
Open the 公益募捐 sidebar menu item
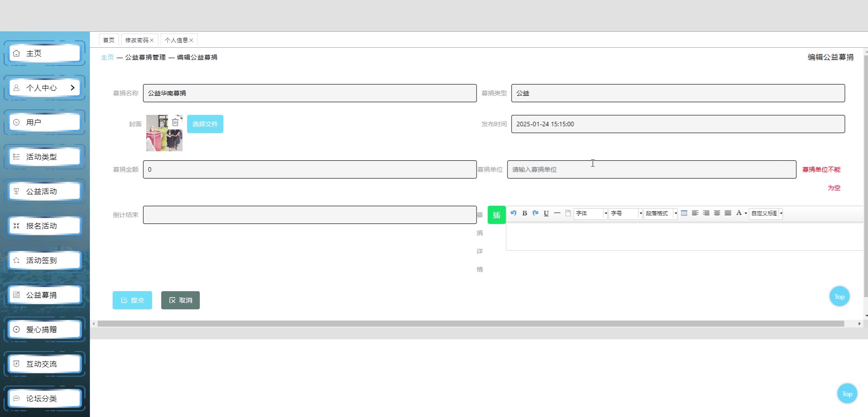point(44,295)
